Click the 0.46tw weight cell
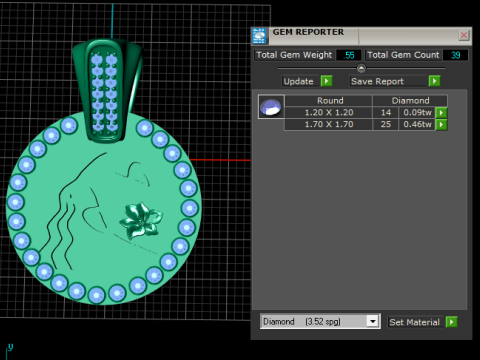Viewport: 480px width, 360px height. [x=417, y=125]
